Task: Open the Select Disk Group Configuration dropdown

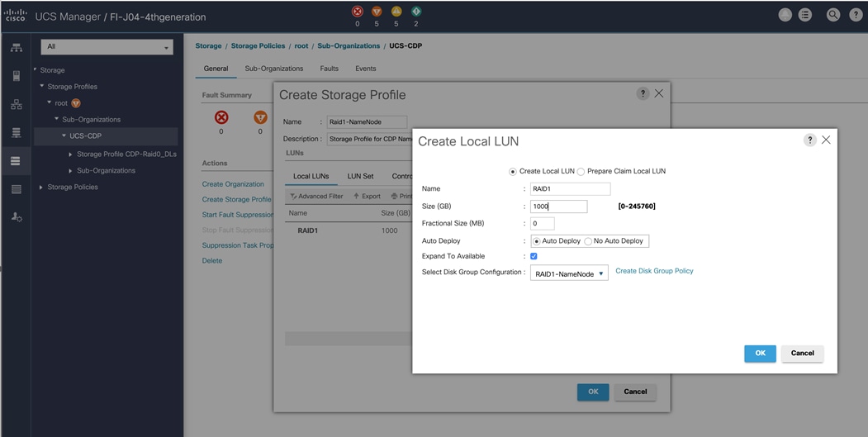Action: coord(569,273)
